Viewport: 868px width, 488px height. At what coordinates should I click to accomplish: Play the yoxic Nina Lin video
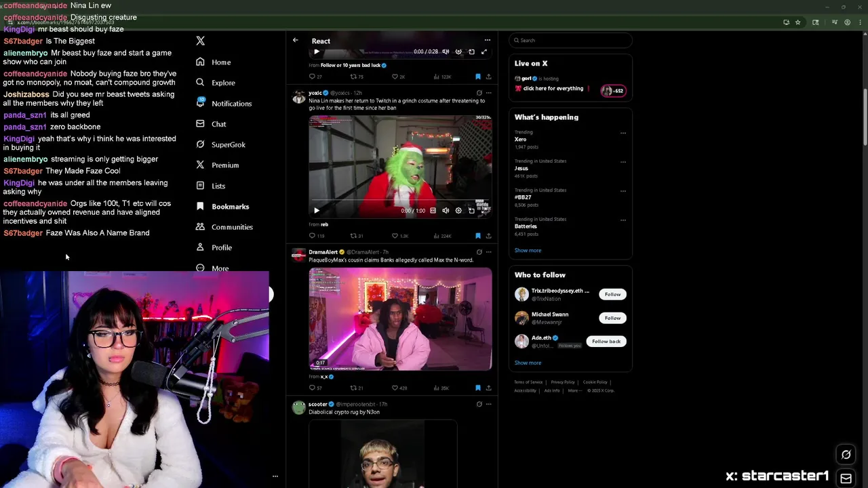point(316,210)
